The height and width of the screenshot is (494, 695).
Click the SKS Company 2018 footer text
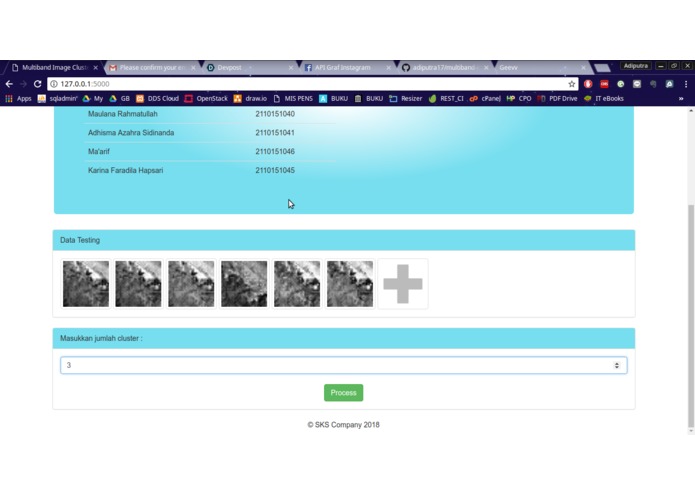point(344,424)
